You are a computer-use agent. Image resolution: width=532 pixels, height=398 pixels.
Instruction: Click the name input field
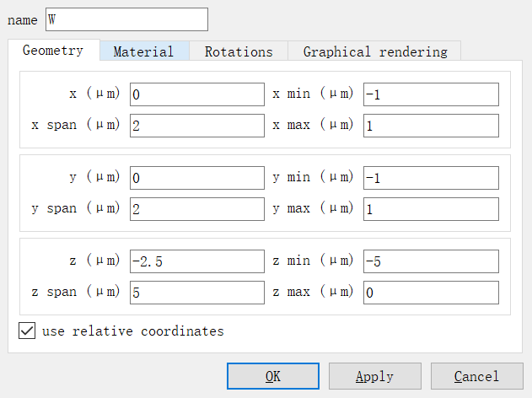click(x=126, y=19)
